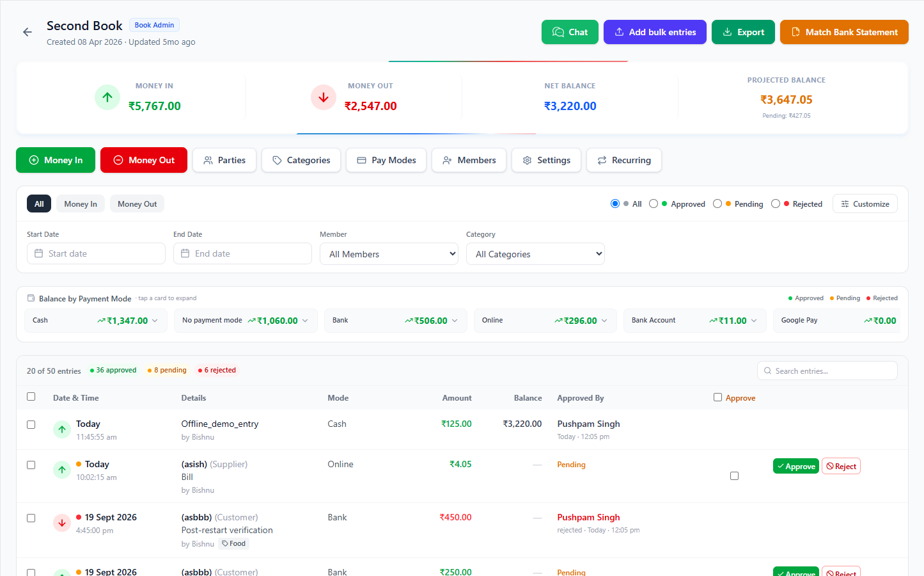
Task: Click the back arrow beside Second Book
Action: click(27, 32)
